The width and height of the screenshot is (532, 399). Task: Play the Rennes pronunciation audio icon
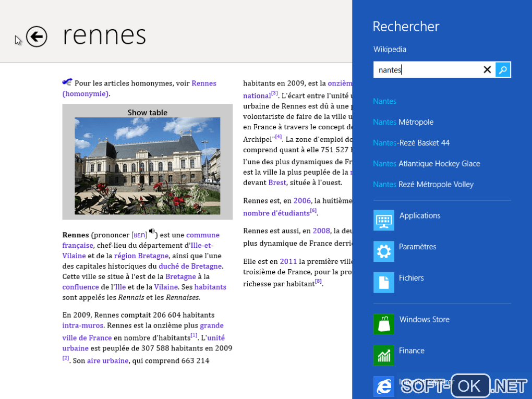(152, 232)
